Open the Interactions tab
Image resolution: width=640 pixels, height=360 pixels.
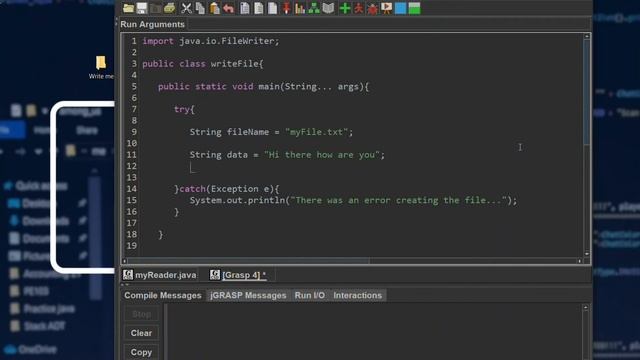358,296
